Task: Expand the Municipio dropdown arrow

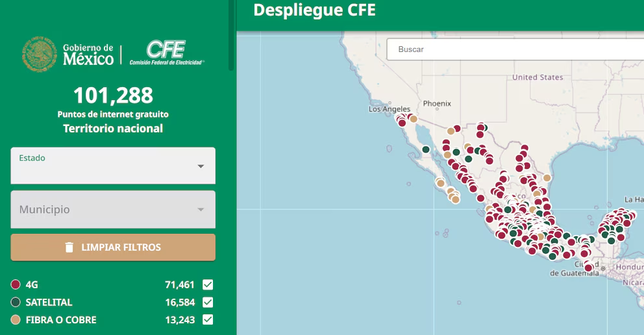Action: [x=201, y=210]
